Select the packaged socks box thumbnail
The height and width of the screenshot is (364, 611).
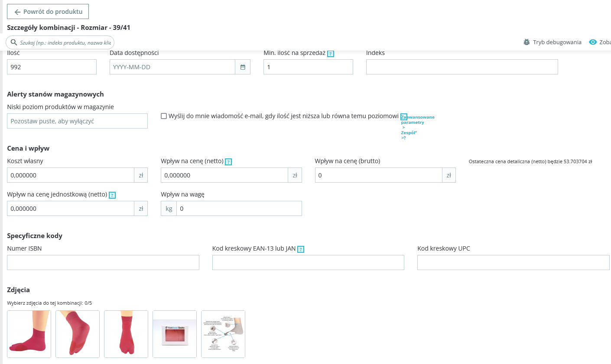pyautogui.click(x=175, y=334)
